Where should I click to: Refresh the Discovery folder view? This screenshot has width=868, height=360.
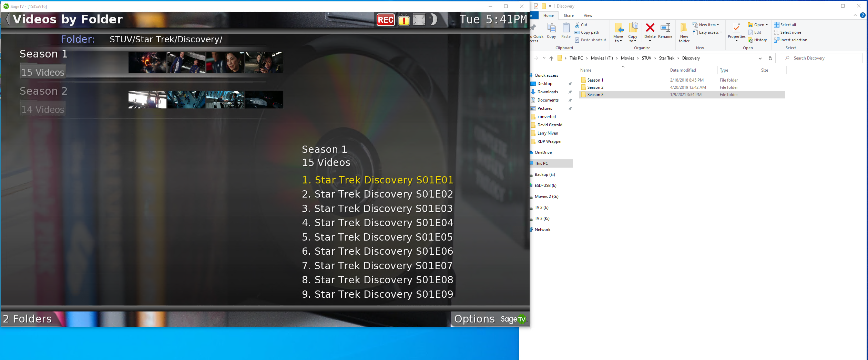(770, 58)
